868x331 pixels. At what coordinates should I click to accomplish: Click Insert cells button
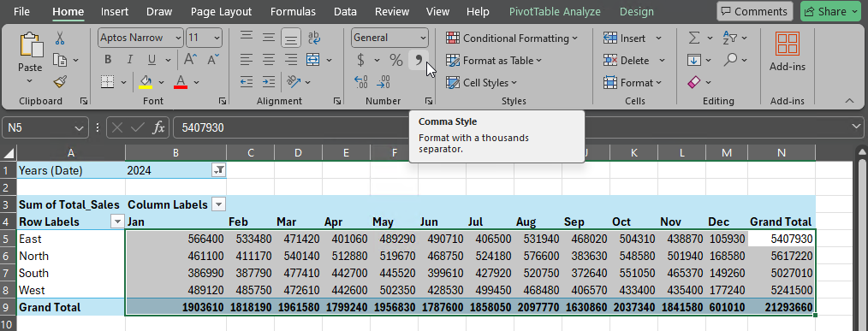625,38
